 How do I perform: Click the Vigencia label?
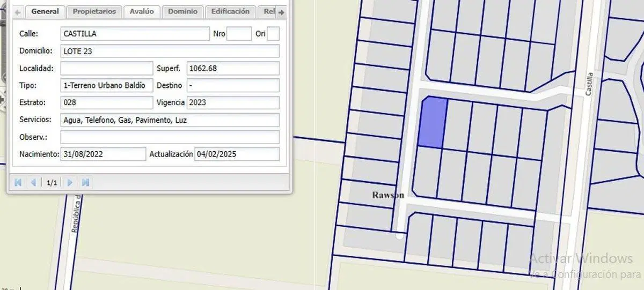click(171, 102)
